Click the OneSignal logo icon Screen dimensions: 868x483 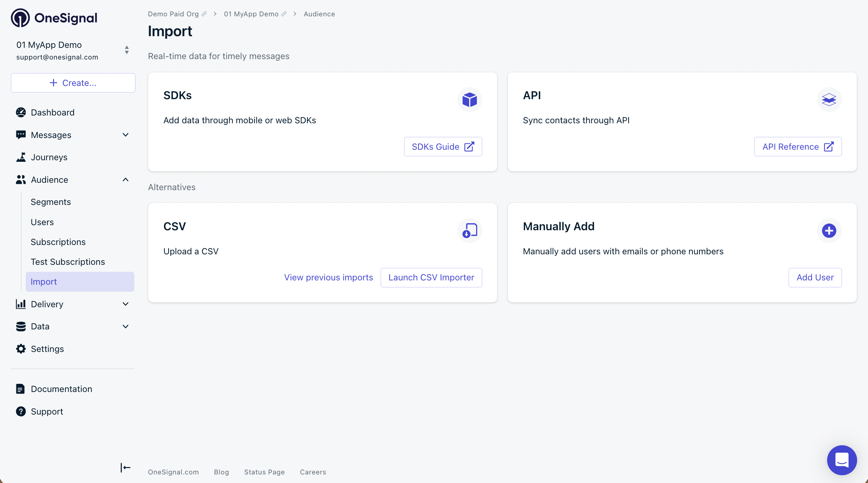pyautogui.click(x=20, y=18)
